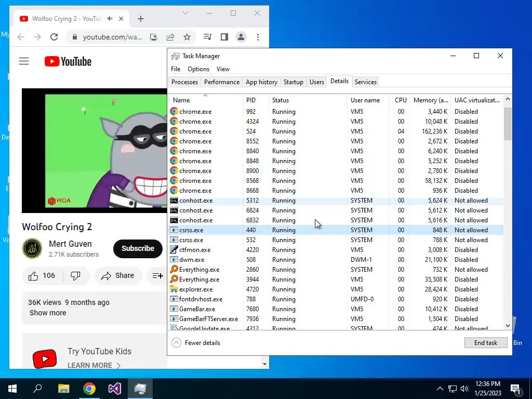Open Chrome side panel icon
Screen dimensions: 532x399
click(224, 37)
